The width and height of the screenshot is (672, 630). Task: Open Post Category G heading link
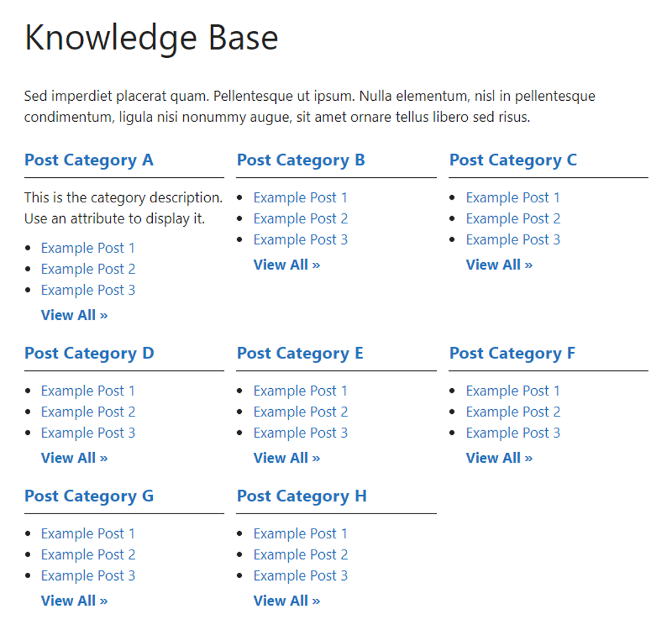pos(89,496)
